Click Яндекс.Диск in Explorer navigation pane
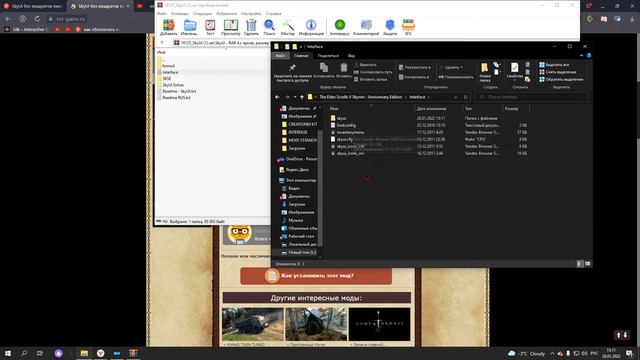Image resolution: width=640 pixels, height=360 pixels. [295, 169]
